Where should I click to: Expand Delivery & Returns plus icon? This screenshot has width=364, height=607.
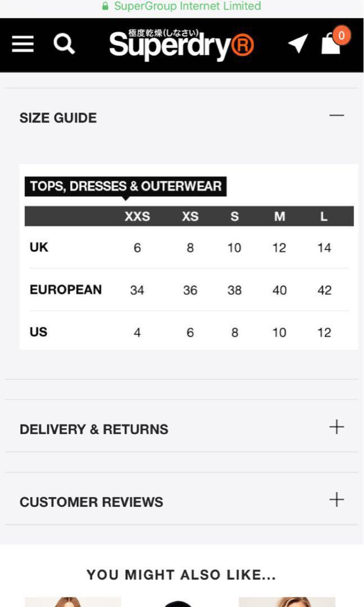336,427
